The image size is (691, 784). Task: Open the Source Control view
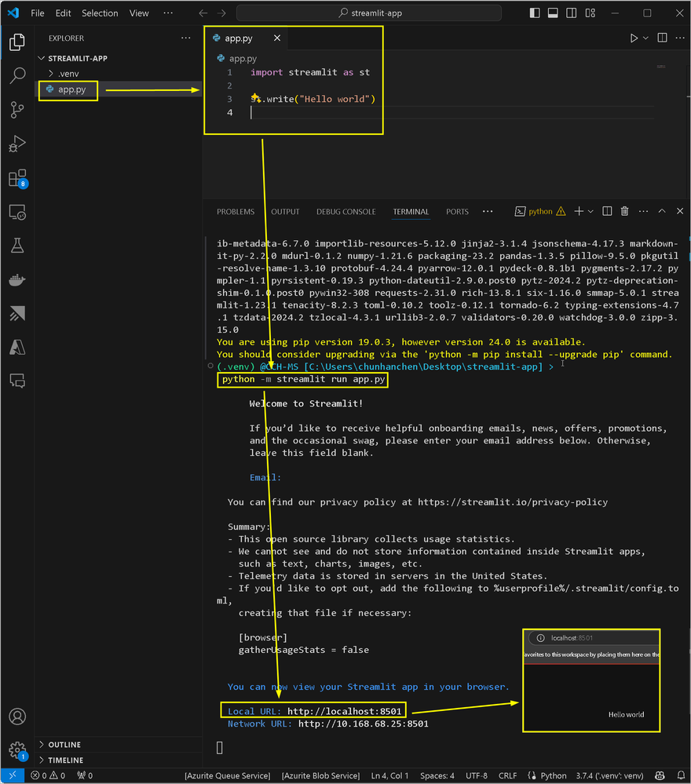tap(17, 110)
